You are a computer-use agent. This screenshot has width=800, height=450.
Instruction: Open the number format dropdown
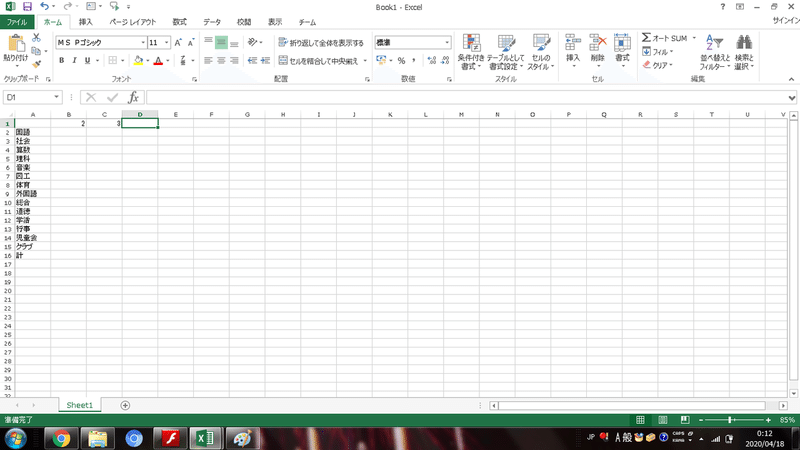point(447,42)
